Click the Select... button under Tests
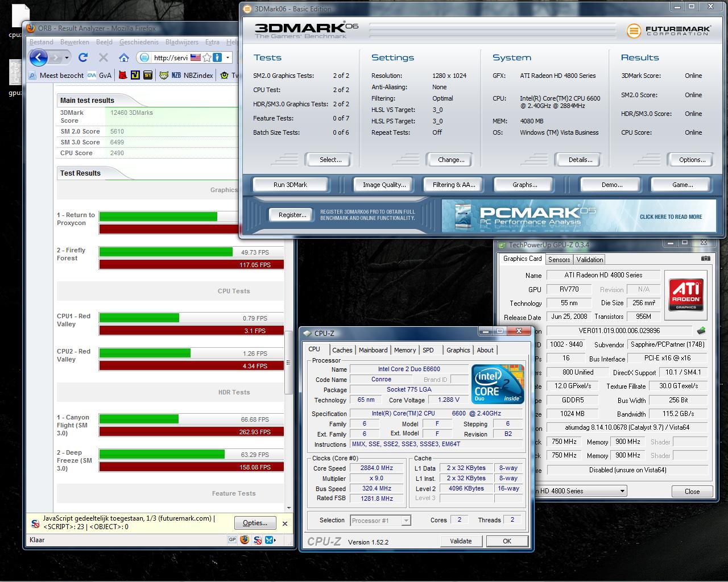 click(330, 160)
